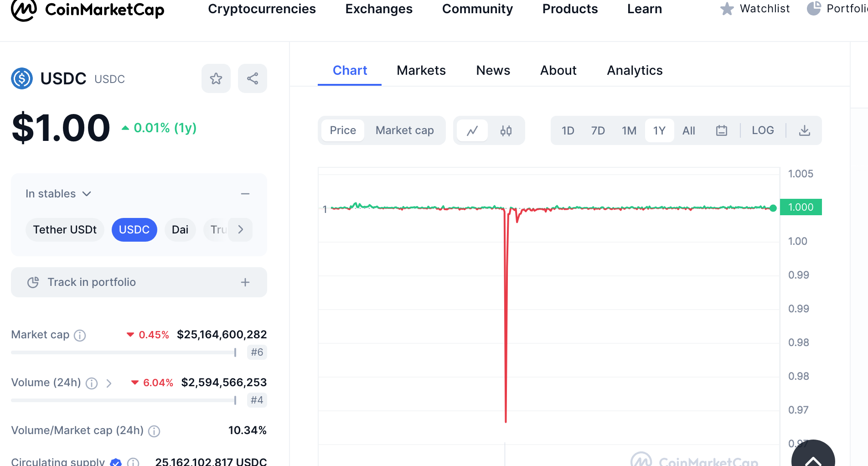Select USDC chip in stables
The image size is (868, 466).
tap(134, 229)
